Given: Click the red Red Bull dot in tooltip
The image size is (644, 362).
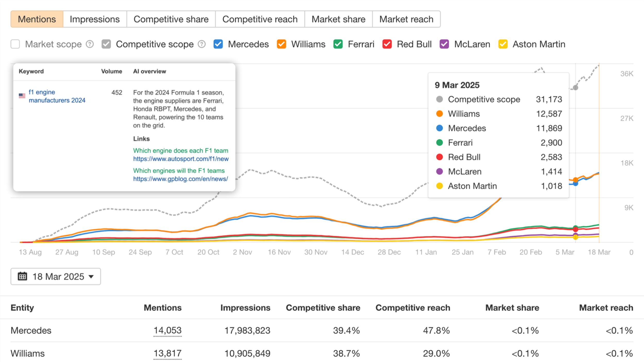Looking at the screenshot, I should pyautogui.click(x=439, y=157).
